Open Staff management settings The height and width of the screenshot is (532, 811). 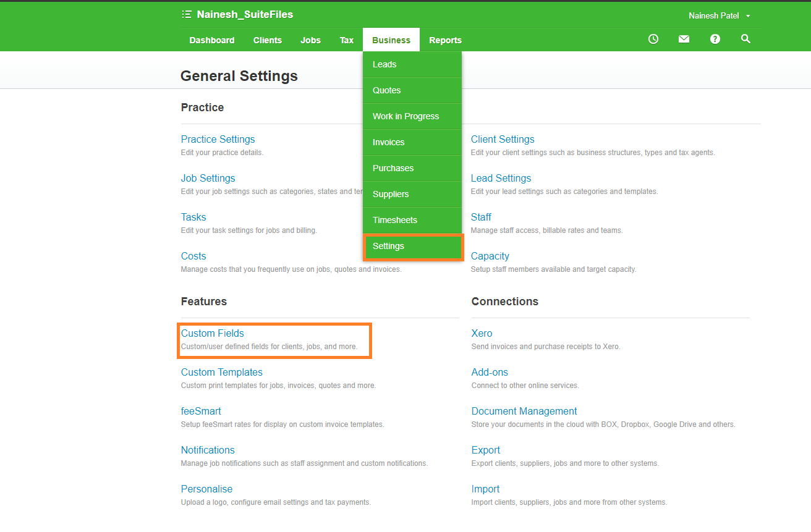[x=481, y=217]
